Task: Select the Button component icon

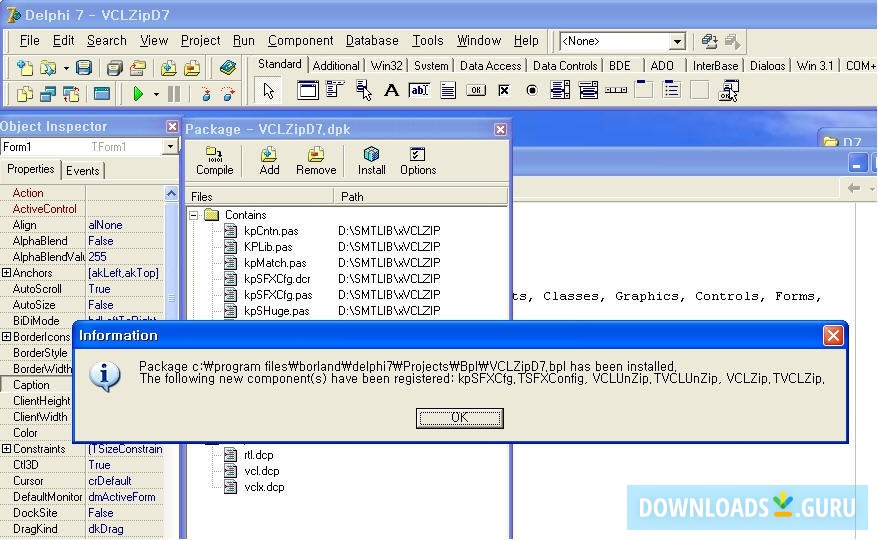Action: tap(476, 90)
